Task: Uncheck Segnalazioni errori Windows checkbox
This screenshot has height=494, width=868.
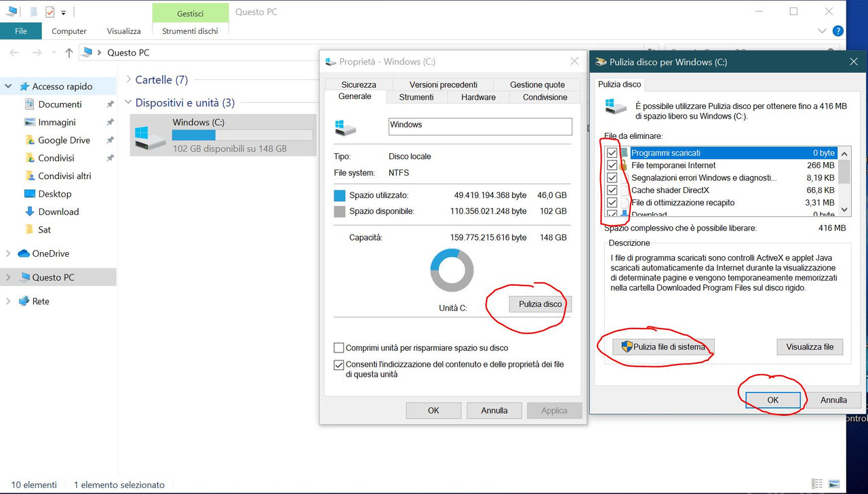Action: (x=612, y=178)
